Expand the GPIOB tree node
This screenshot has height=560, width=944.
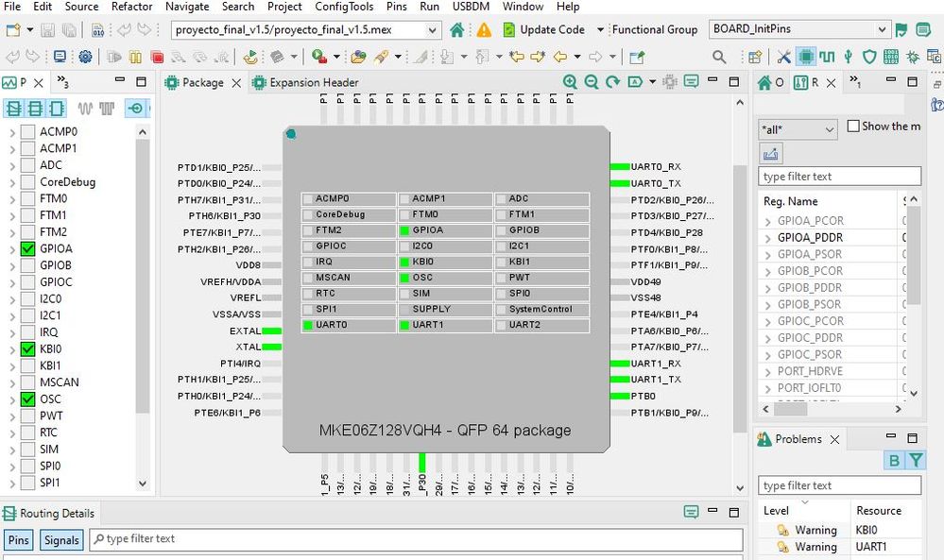tap(12, 265)
